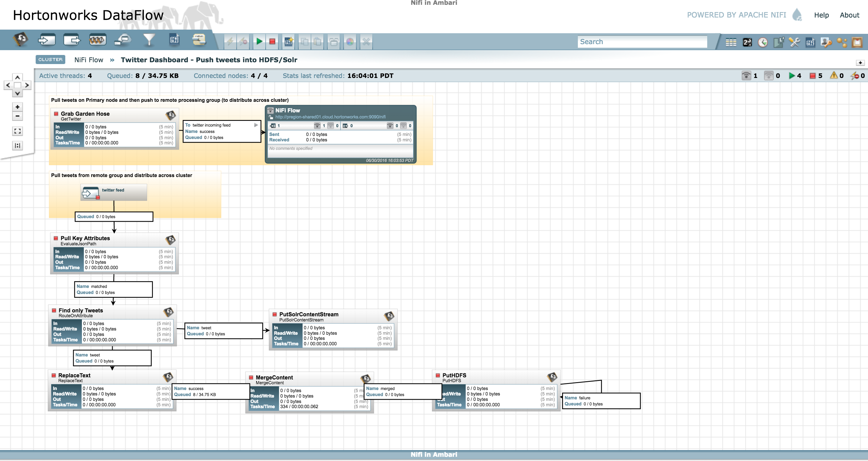Click the down-arrow collapse button below toolbar
Viewport: 868px width, 461px height.
(860, 63)
